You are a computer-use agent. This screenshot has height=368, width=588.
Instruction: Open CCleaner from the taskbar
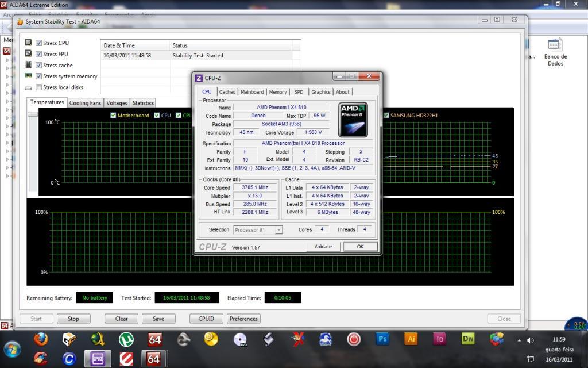coord(41,359)
